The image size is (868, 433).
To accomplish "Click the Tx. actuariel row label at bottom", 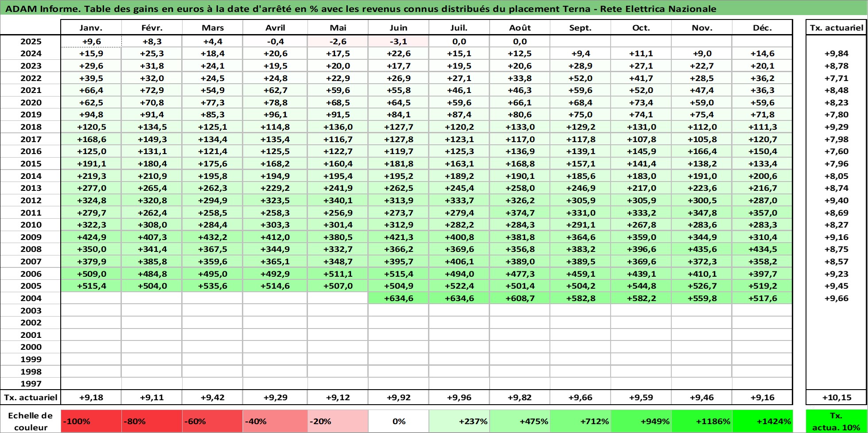I will (x=31, y=398).
